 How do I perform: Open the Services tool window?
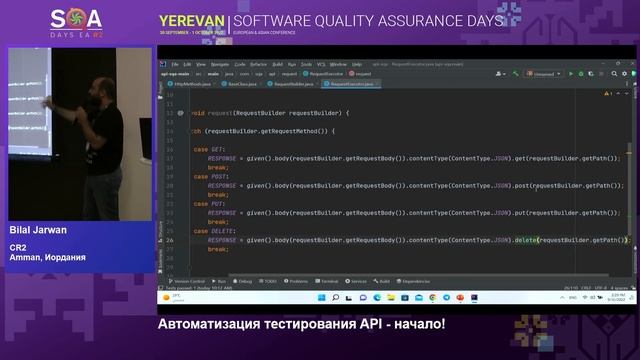pos(356,281)
